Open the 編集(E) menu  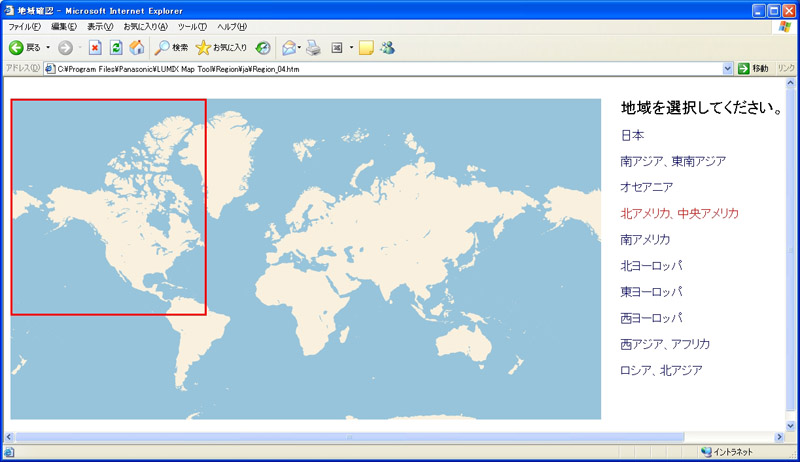pyautogui.click(x=64, y=27)
